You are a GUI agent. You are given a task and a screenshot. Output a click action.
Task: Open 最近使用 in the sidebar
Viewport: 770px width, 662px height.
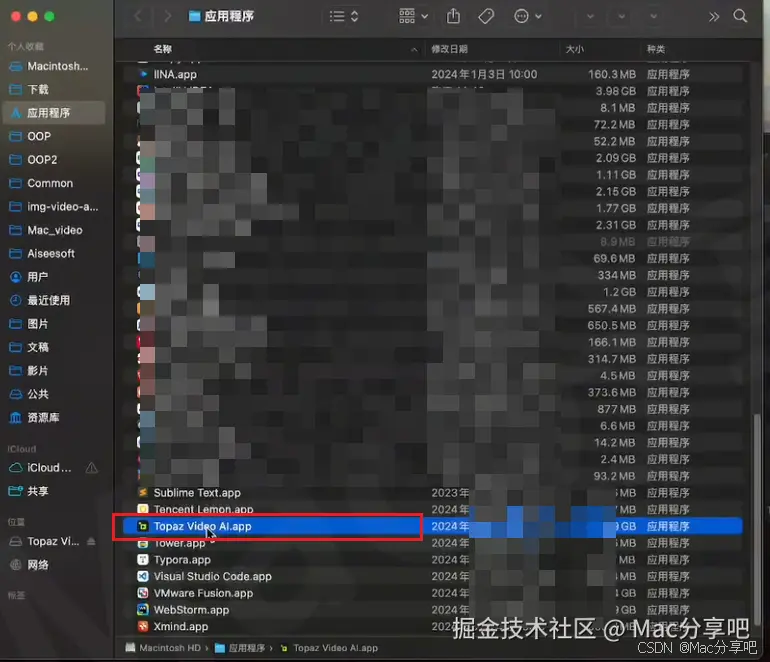[54, 300]
